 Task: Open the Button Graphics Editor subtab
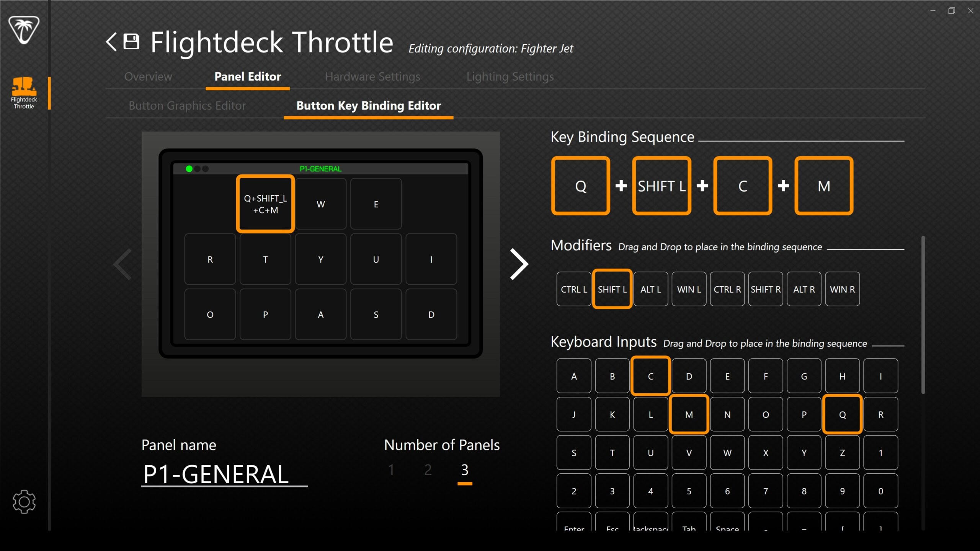coord(187,106)
